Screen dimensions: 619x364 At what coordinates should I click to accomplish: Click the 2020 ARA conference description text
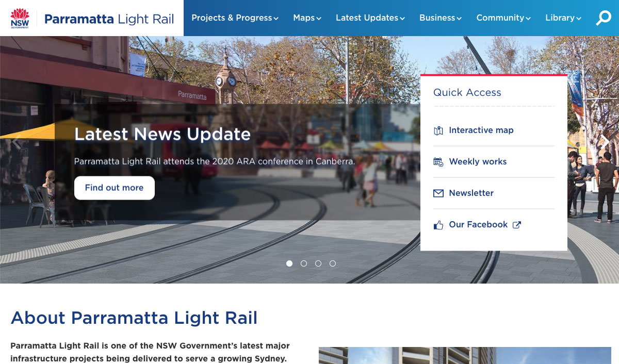[215, 161]
